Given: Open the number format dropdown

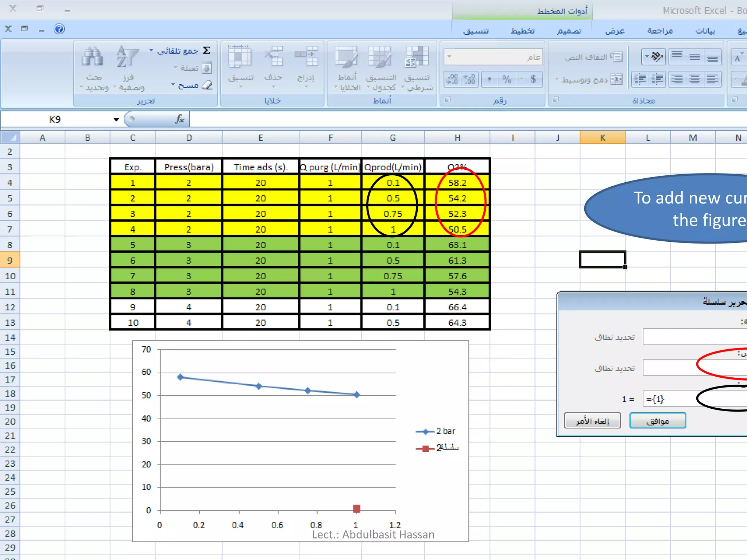Looking at the screenshot, I should (449, 57).
